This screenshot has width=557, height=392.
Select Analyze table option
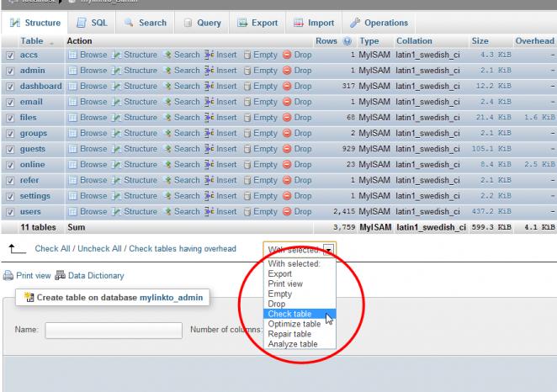point(300,344)
